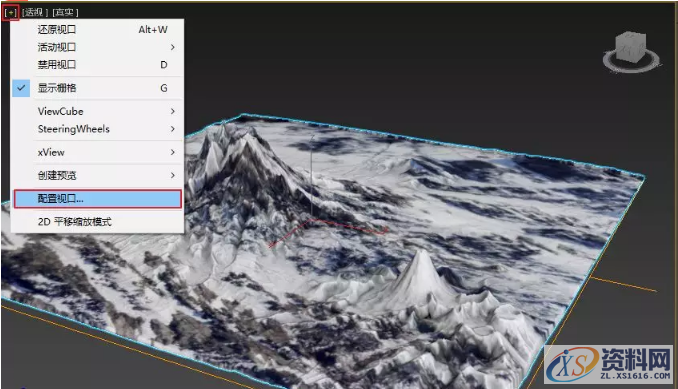Select 配置视口... menu entry
Screen dimensions: 678x389
(97, 199)
